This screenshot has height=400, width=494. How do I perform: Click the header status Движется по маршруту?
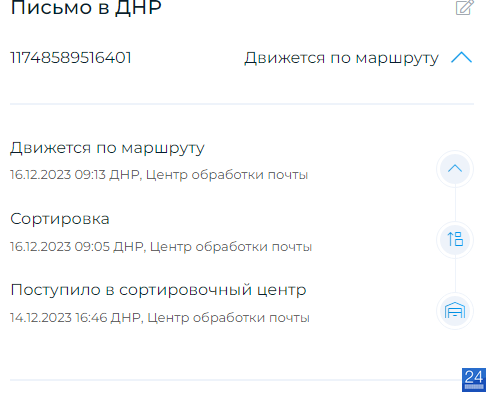point(341,59)
